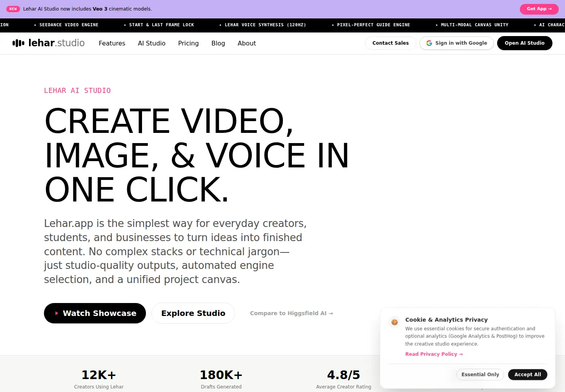Viewport: 565px width, 392px height.
Task: Click the LEHAR AI STUDIO pink label
Action: point(77,91)
